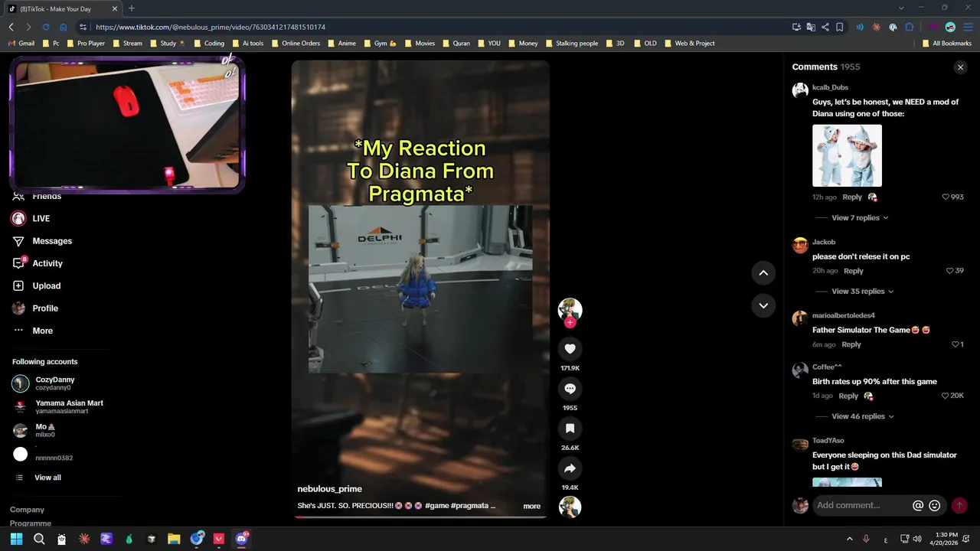Bookmark this page icon in address bar
The height and width of the screenshot is (551, 980).
(839, 27)
